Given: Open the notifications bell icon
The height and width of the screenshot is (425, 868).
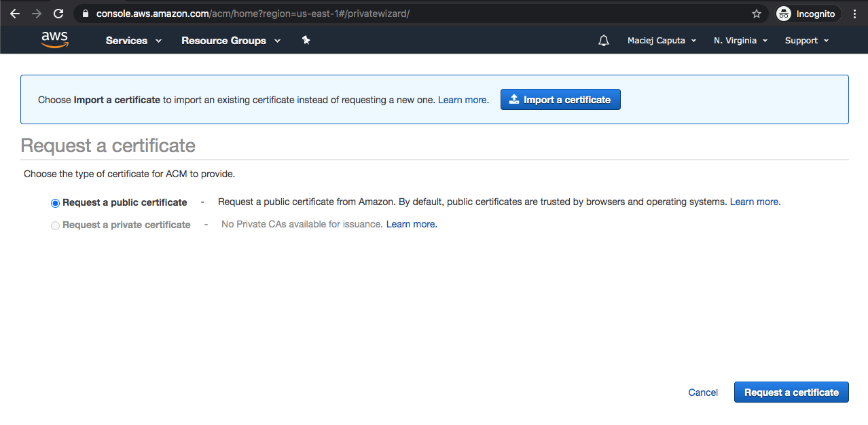Looking at the screenshot, I should click(x=603, y=41).
